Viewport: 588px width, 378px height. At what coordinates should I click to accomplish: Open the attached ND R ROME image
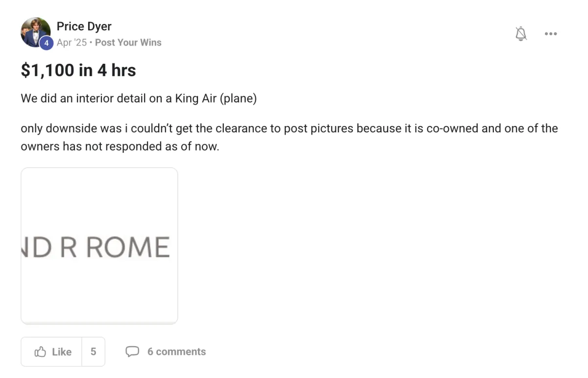(x=99, y=246)
